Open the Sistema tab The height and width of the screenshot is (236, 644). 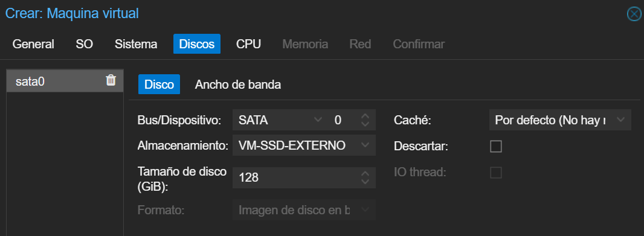pos(136,44)
